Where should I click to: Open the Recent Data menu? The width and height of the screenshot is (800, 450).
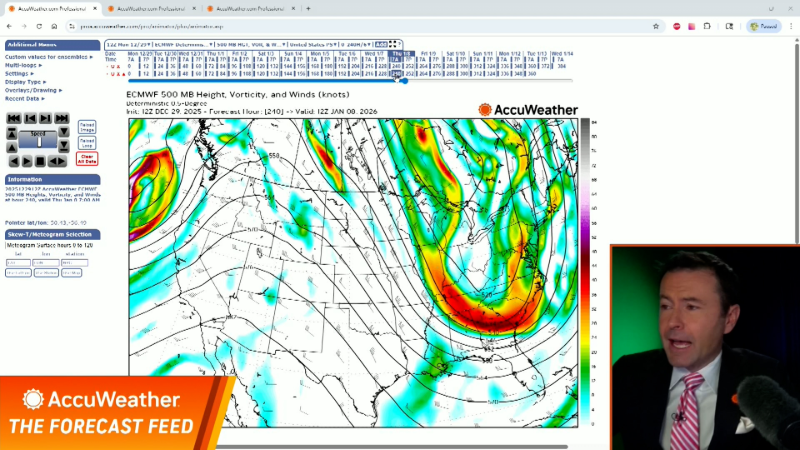point(24,99)
